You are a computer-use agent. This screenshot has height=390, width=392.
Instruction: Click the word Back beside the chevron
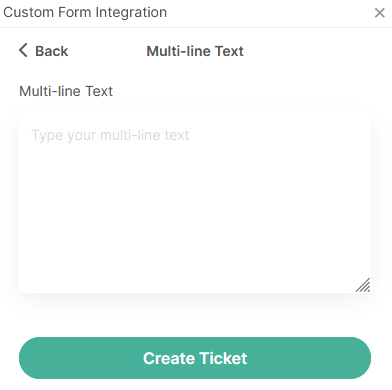52,51
